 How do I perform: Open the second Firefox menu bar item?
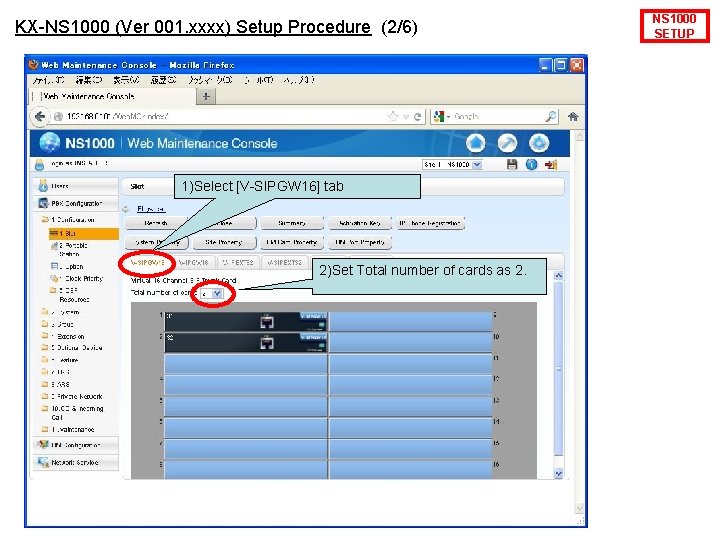pos(89,80)
